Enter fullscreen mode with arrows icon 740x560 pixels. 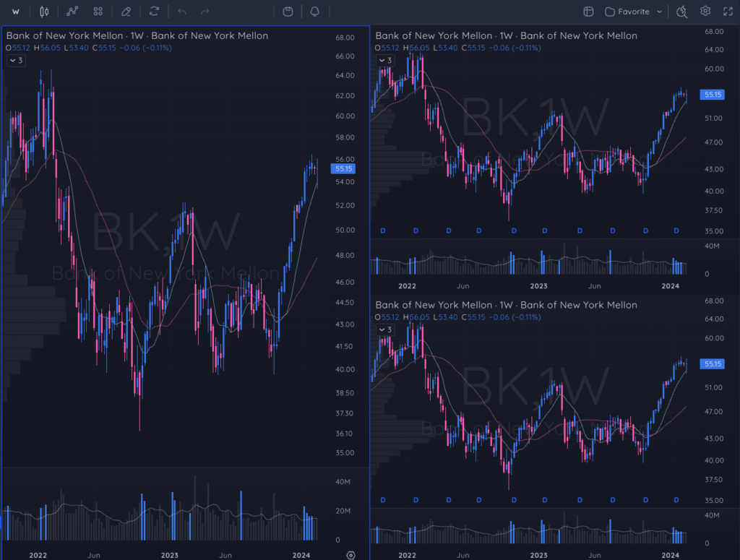[728, 12]
